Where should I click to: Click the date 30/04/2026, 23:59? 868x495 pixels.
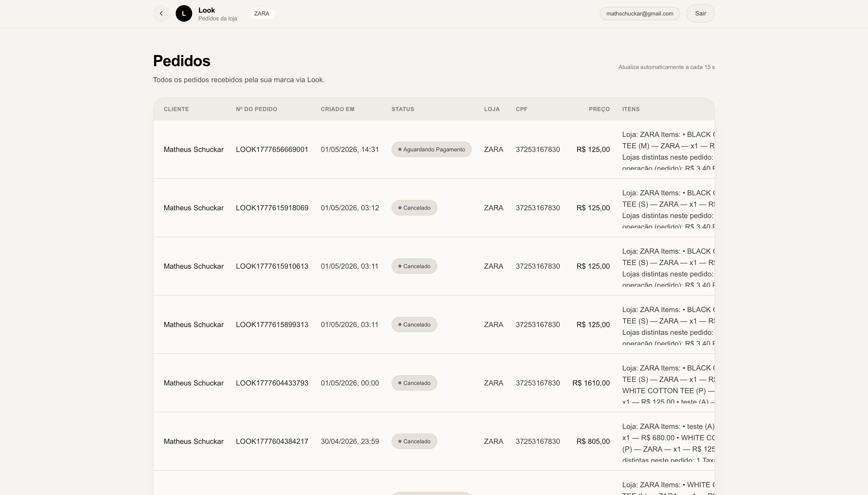[x=350, y=441]
